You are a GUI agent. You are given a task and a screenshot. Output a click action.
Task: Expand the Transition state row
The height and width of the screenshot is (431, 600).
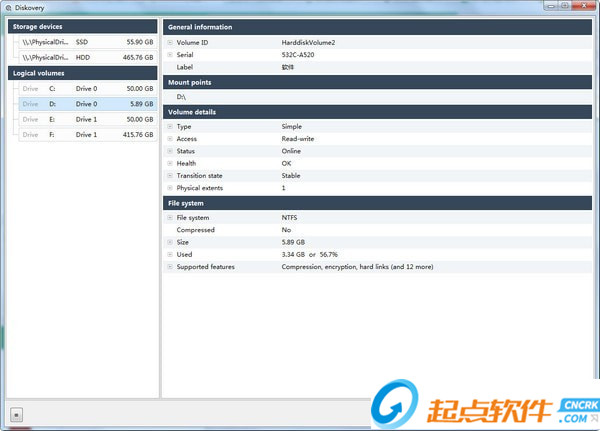[x=170, y=175]
